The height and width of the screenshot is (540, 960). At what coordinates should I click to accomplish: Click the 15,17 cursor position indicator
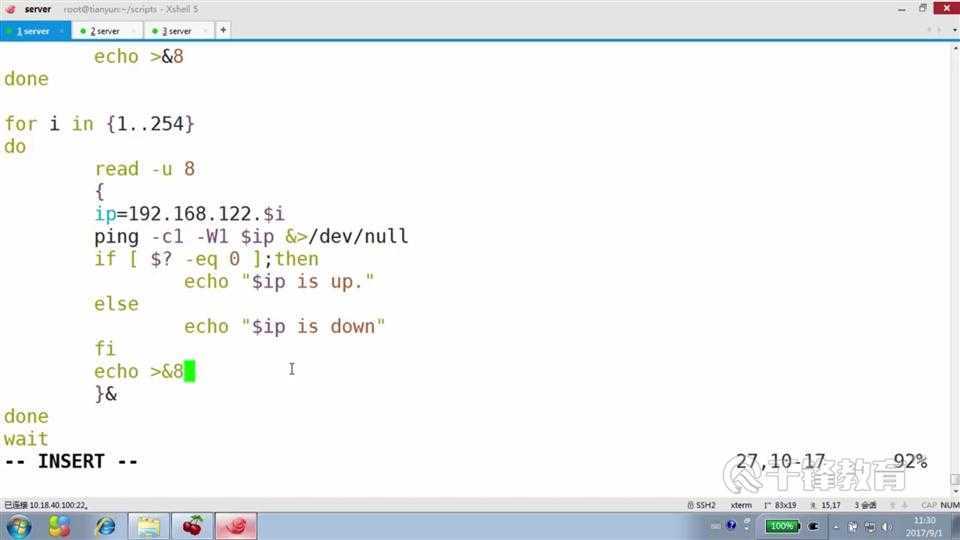[x=825, y=505]
